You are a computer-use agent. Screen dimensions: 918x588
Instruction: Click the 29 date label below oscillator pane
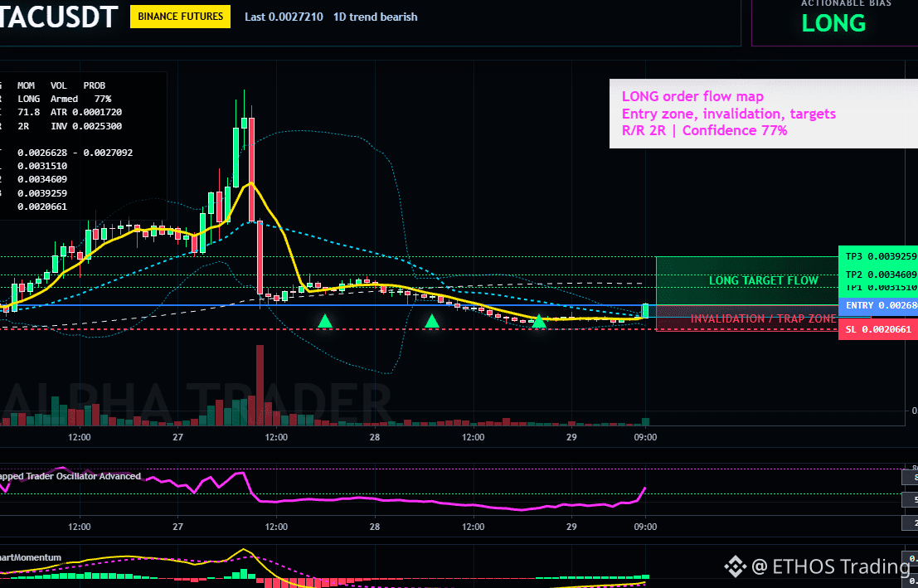[572, 527]
